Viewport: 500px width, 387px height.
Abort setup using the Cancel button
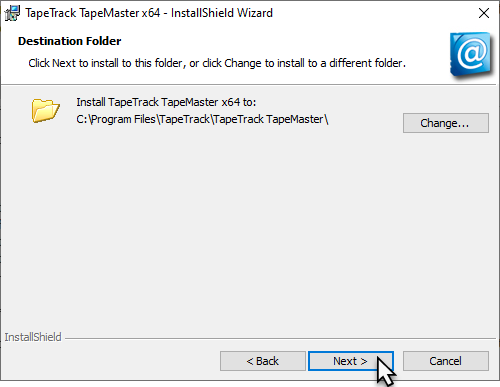click(x=446, y=361)
